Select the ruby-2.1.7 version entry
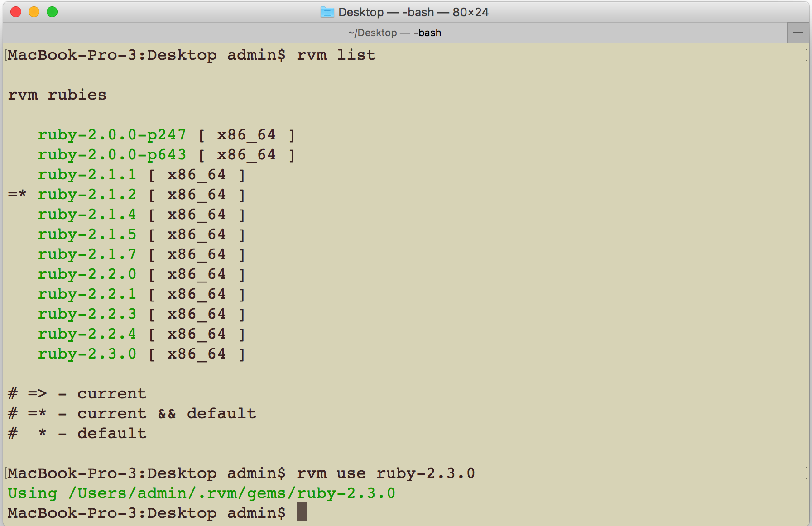 tap(87, 254)
